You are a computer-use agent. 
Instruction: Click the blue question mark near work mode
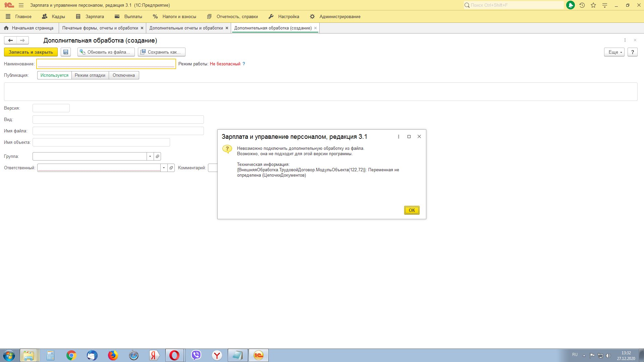point(244,64)
